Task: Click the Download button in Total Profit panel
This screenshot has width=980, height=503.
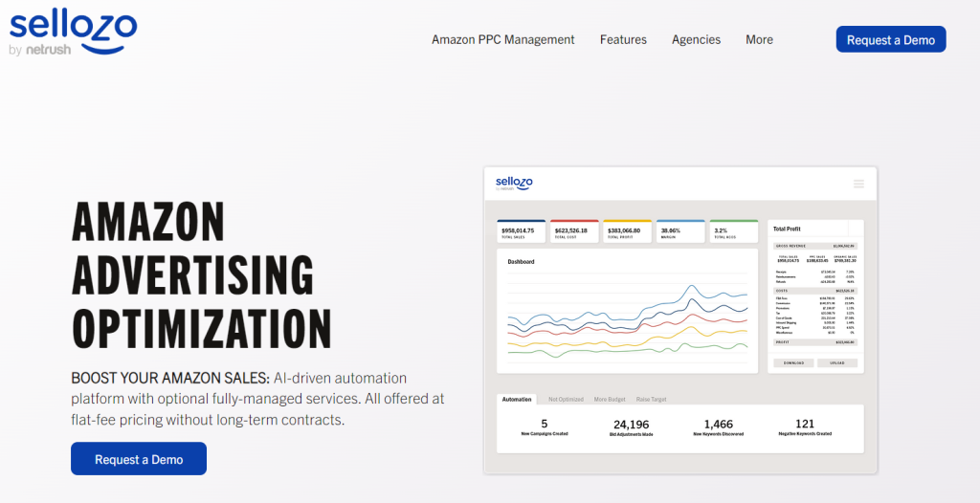Action: coord(793,363)
